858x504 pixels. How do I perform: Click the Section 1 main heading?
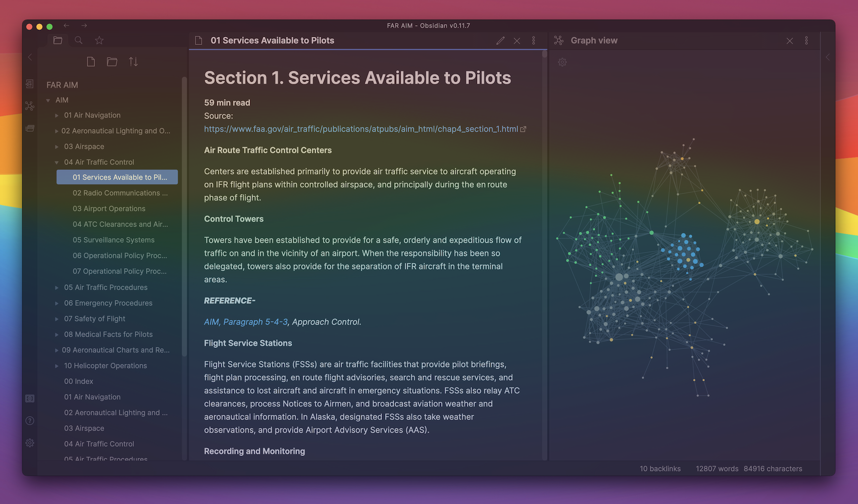tap(358, 78)
